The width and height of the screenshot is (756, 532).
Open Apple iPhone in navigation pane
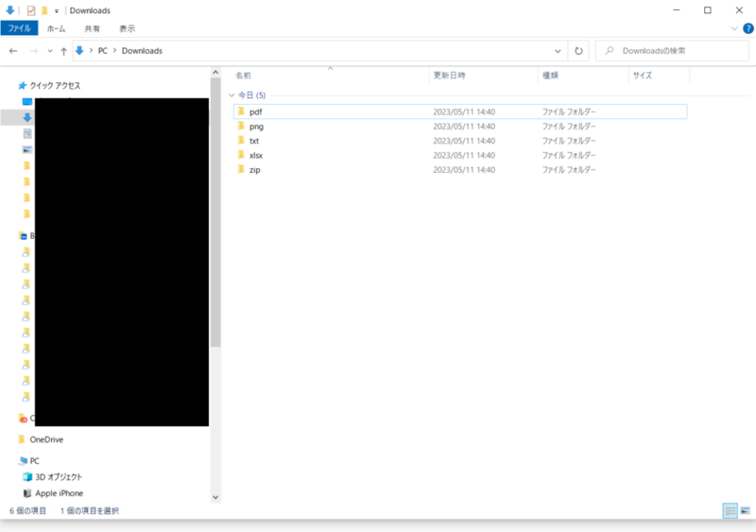(x=59, y=493)
